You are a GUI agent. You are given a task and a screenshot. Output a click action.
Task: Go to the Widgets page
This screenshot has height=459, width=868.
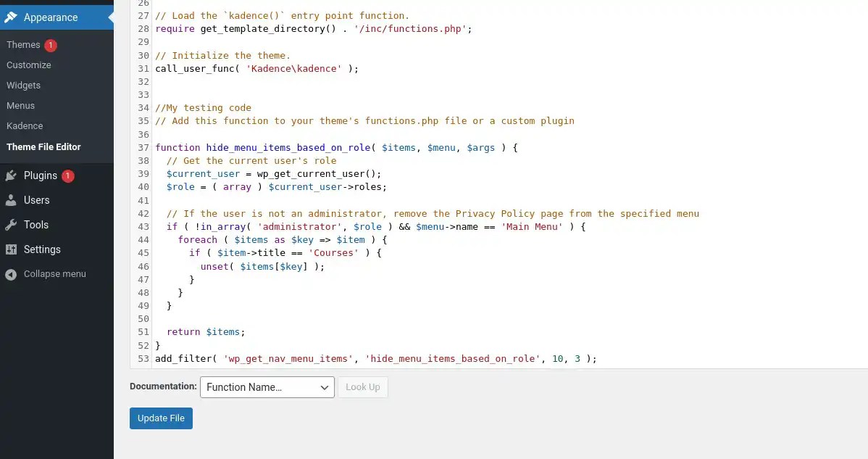point(23,85)
